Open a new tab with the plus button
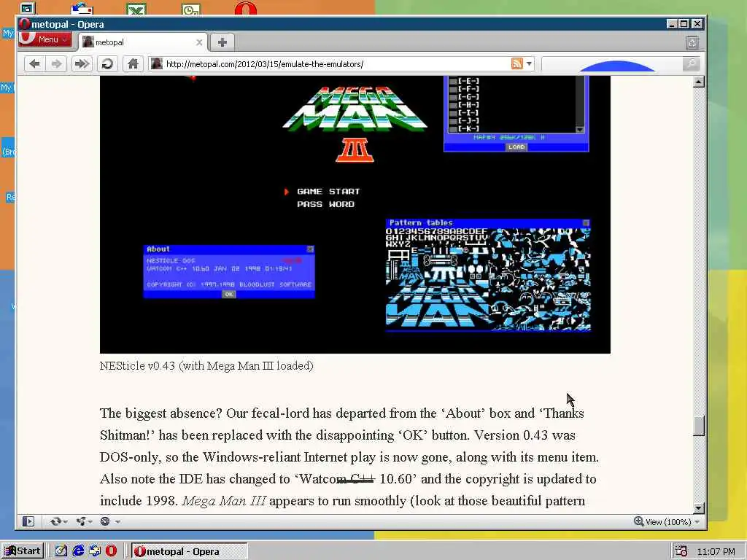This screenshot has width=747, height=560. [222, 42]
